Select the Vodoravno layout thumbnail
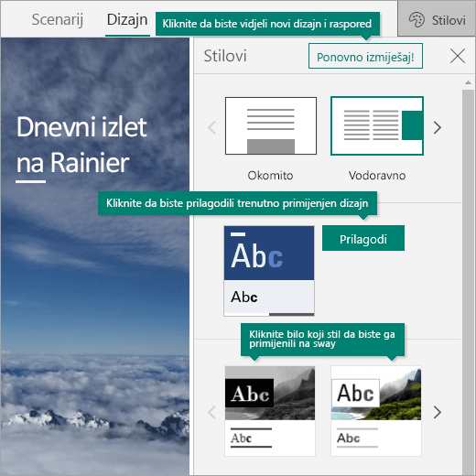The height and width of the screenshot is (476, 476). point(377,125)
